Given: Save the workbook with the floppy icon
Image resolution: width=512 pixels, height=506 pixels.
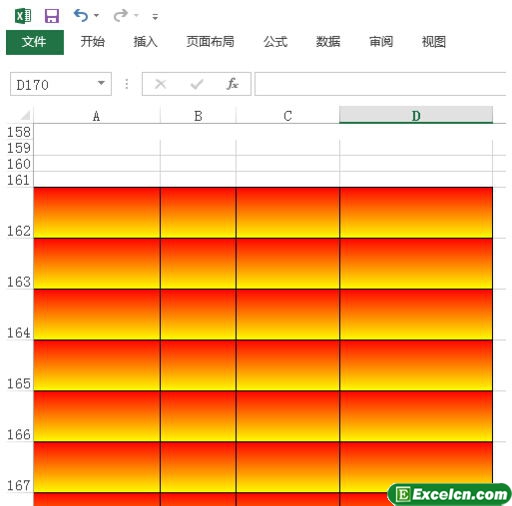Looking at the screenshot, I should tap(52, 16).
